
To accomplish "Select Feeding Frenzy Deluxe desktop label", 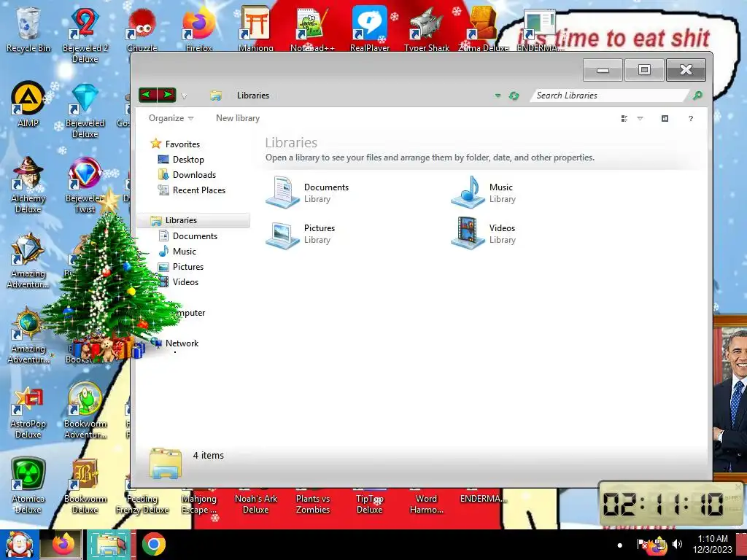I will pos(142,504).
